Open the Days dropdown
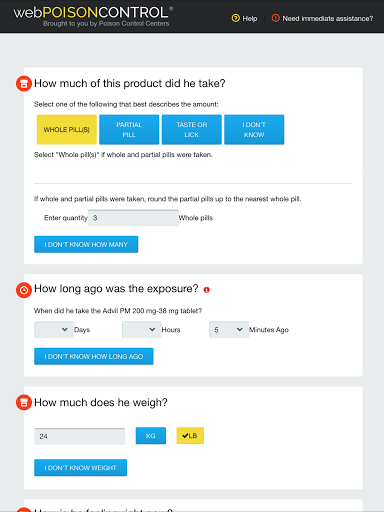Viewport: 384px width, 512px height. pos(54,330)
